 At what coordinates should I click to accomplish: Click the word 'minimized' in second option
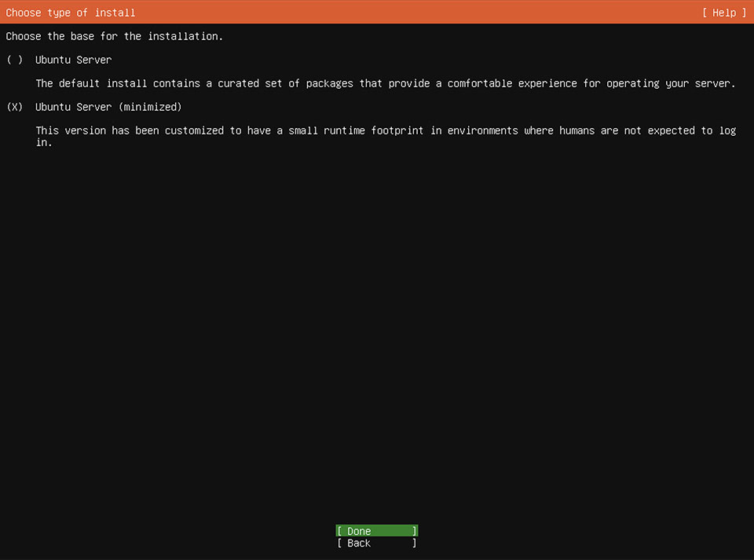click(x=150, y=107)
